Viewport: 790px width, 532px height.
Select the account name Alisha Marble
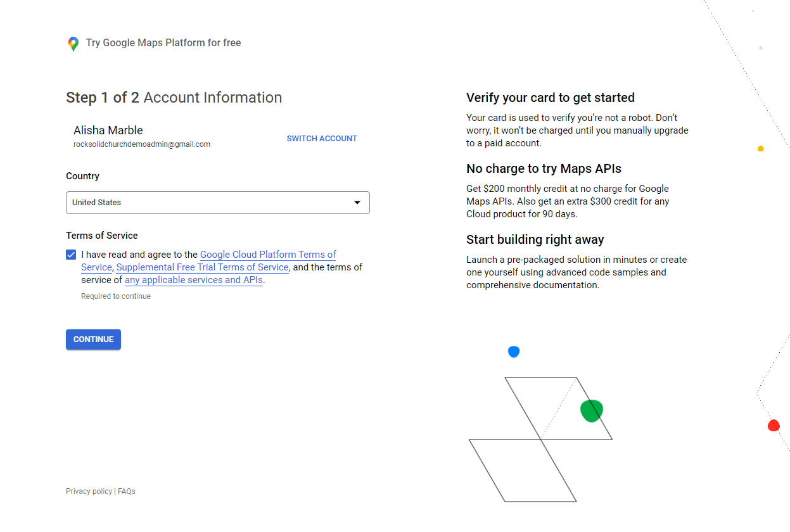point(108,130)
